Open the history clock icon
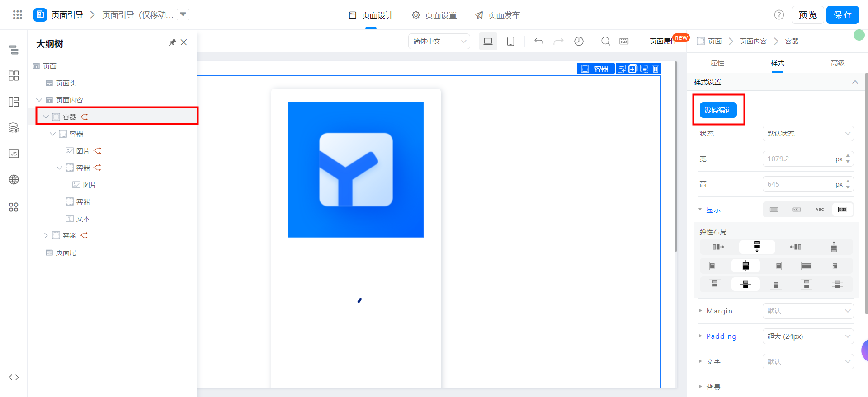The width and height of the screenshot is (868, 397). coord(579,41)
